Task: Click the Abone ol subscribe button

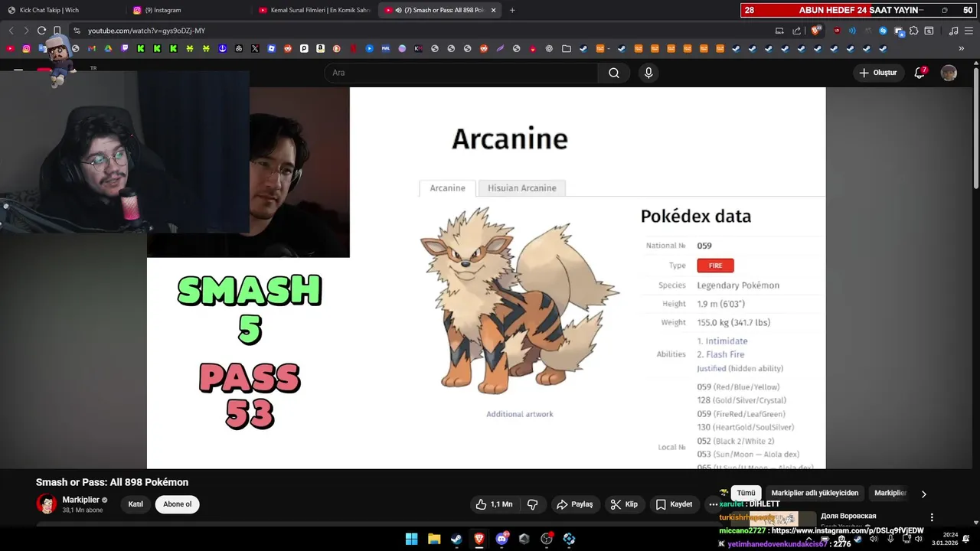Action: coord(177,504)
